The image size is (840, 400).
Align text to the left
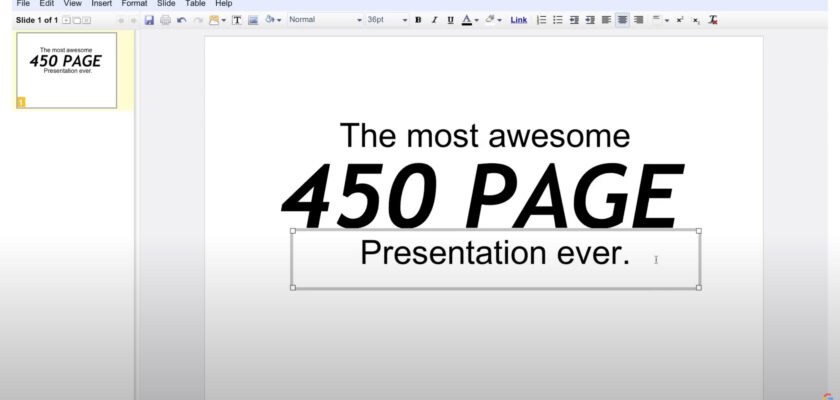pos(606,20)
